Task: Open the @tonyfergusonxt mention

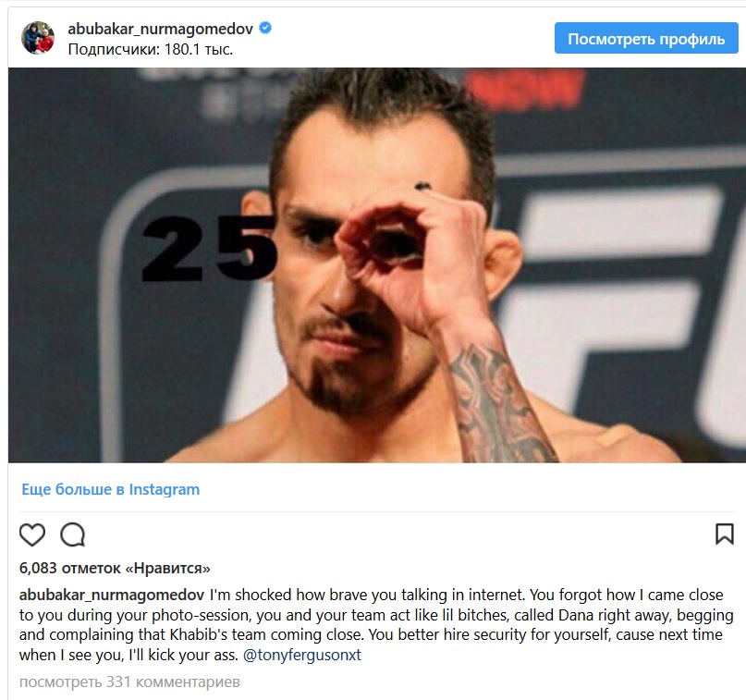Action: (x=302, y=655)
